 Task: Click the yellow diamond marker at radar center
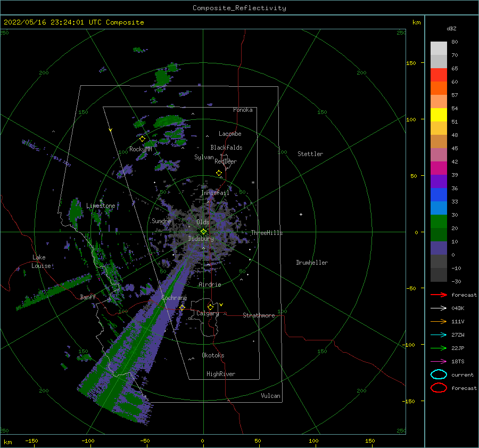point(203,232)
